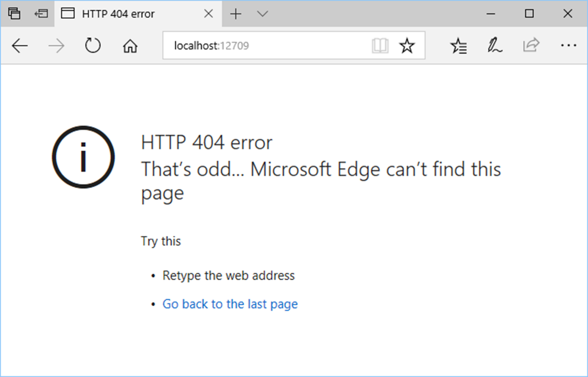588x377 pixels.
Task: Open Settings and more ellipsis menu
Action: pos(568,45)
